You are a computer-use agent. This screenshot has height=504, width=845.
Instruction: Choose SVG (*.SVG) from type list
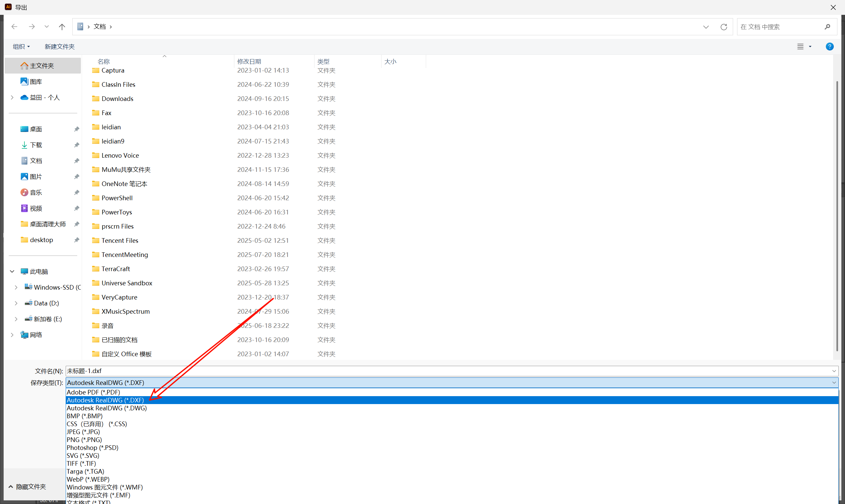tap(83, 456)
